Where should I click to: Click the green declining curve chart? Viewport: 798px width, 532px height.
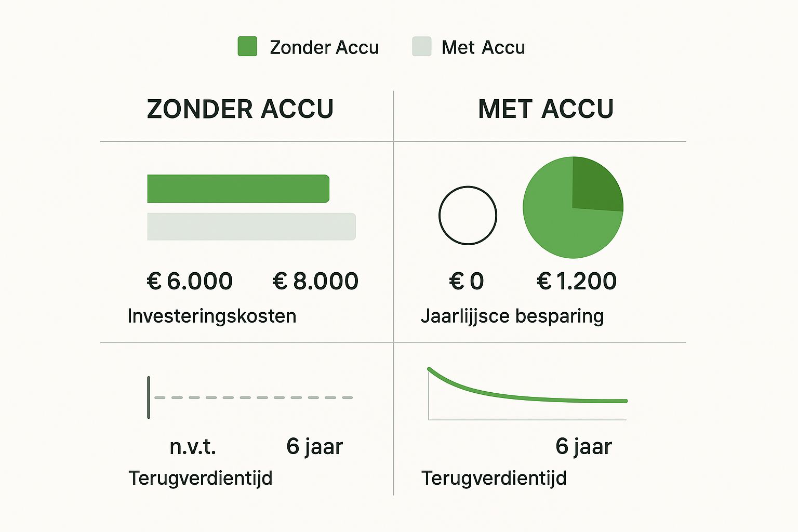[x=527, y=393]
